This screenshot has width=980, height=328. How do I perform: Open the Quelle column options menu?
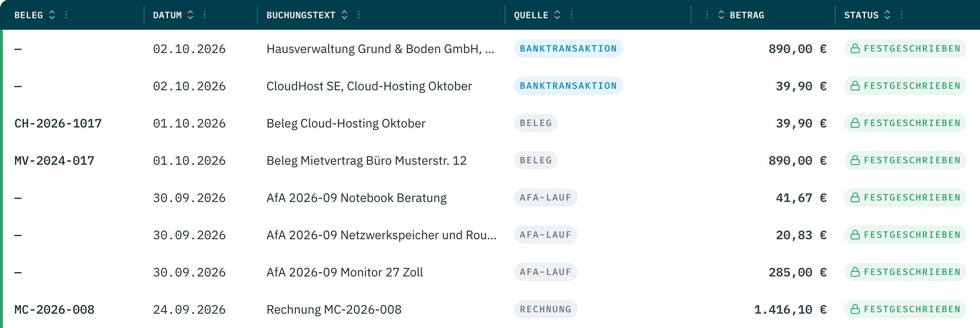tap(572, 15)
